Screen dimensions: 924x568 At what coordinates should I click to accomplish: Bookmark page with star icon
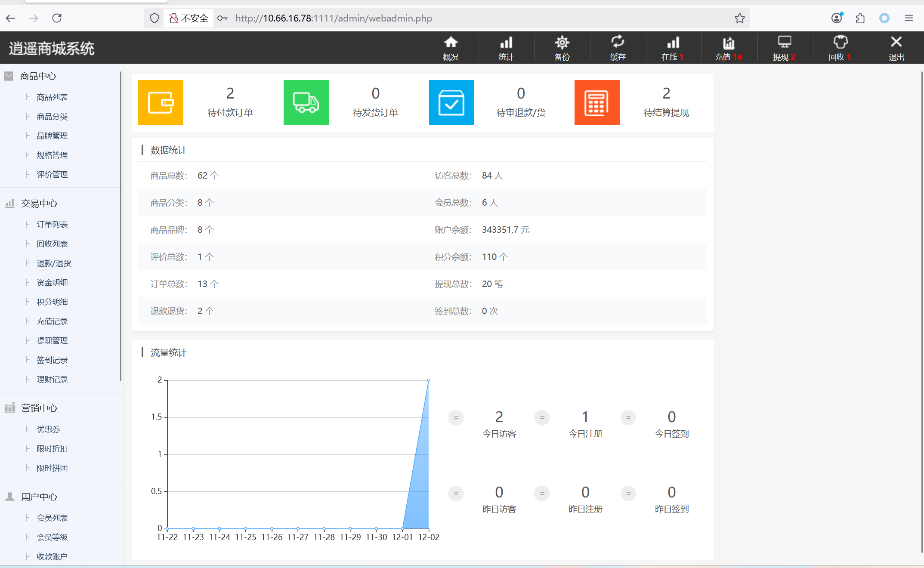coord(739,18)
